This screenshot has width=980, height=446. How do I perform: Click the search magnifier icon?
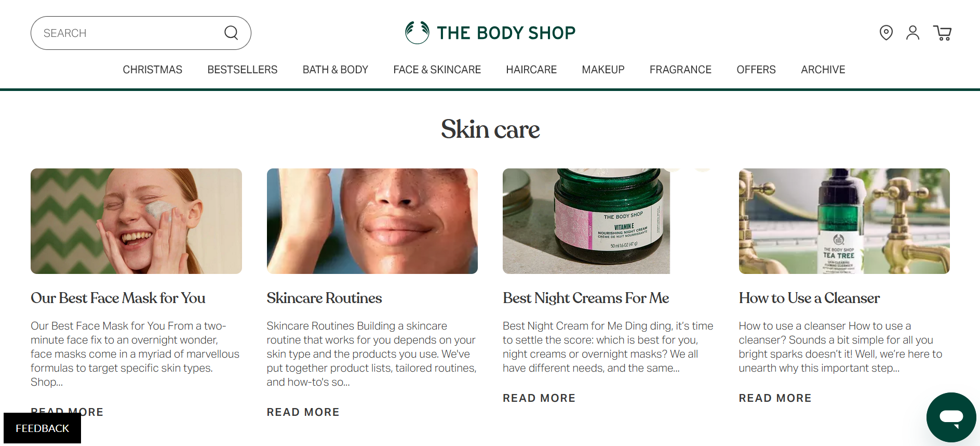pyautogui.click(x=231, y=33)
